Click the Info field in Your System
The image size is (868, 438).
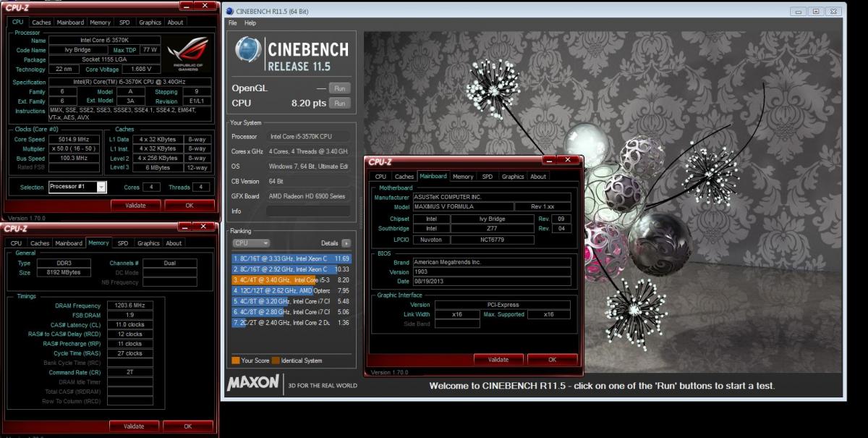[x=308, y=211]
